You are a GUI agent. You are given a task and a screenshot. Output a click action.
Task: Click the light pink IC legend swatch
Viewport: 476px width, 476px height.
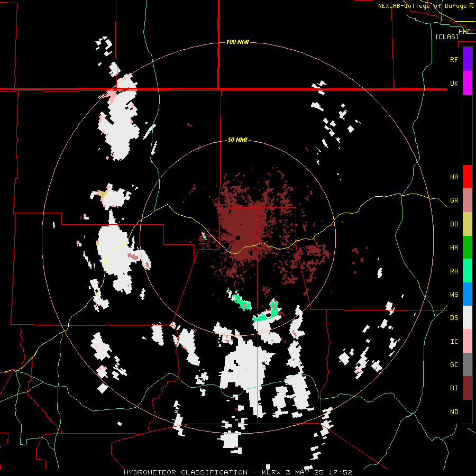point(467,341)
